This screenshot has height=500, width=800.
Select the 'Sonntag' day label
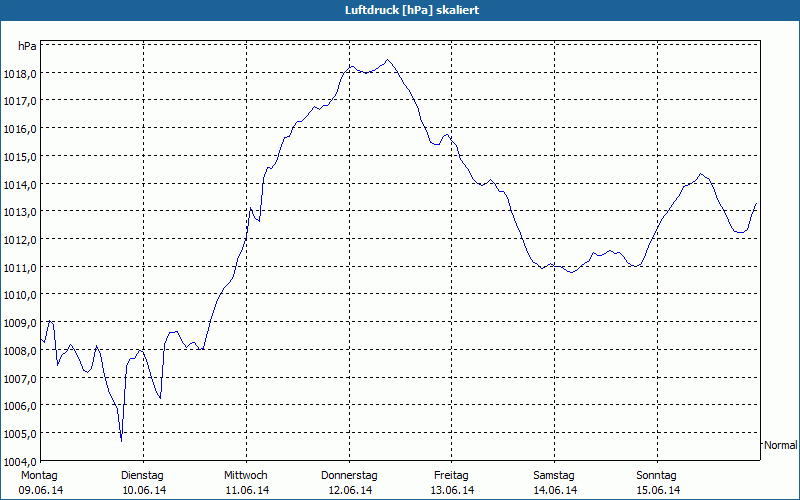[656, 475]
